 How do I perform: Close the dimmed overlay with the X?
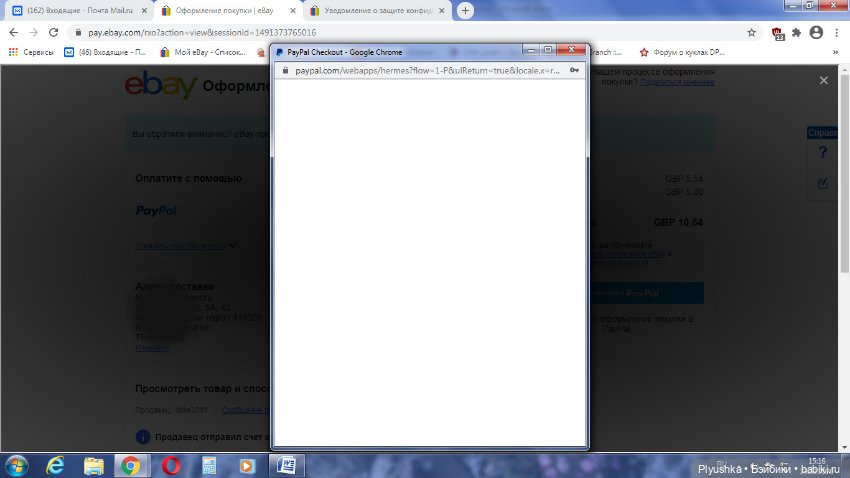823,80
